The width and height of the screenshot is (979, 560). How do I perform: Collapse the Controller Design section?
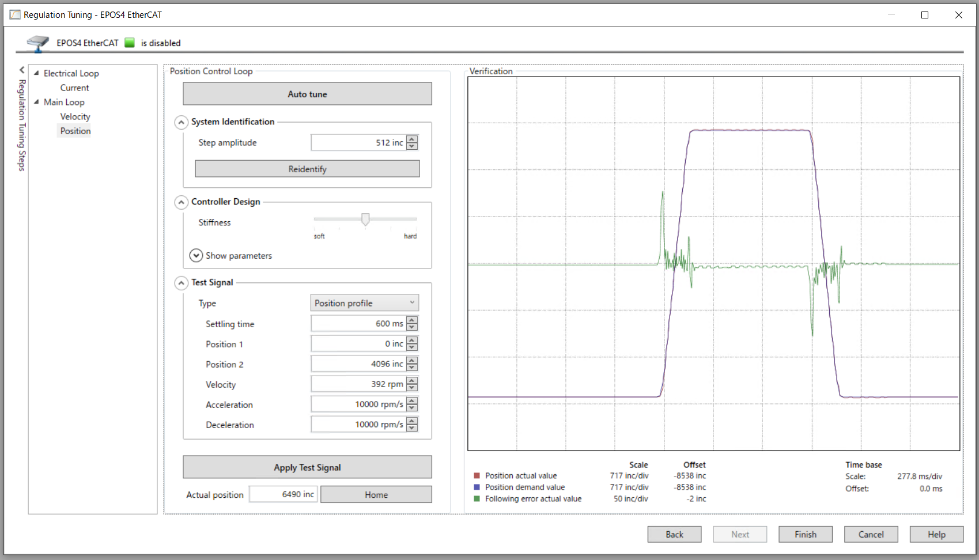point(182,202)
